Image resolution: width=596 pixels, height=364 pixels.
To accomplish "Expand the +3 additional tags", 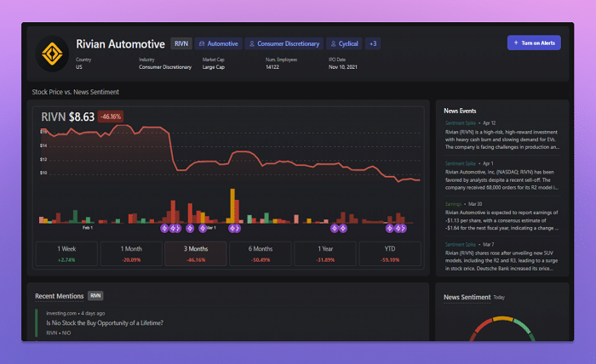I will point(373,43).
